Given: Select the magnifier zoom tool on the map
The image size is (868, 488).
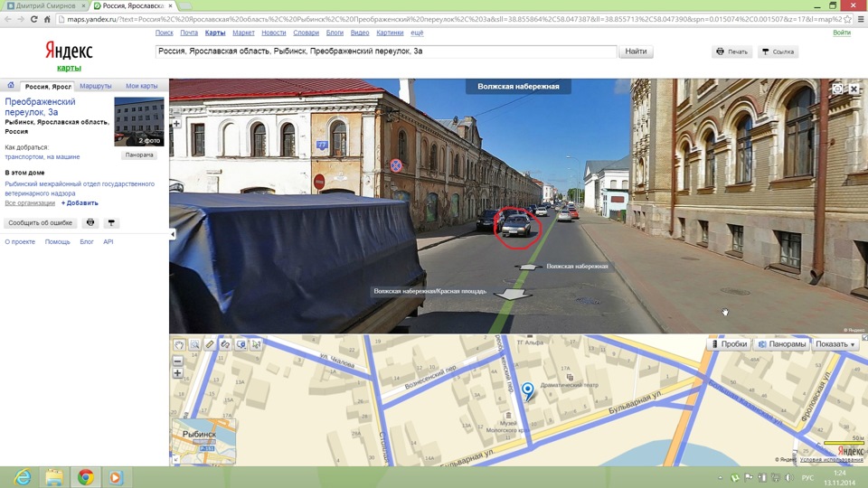Looking at the screenshot, I should click(194, 344).
